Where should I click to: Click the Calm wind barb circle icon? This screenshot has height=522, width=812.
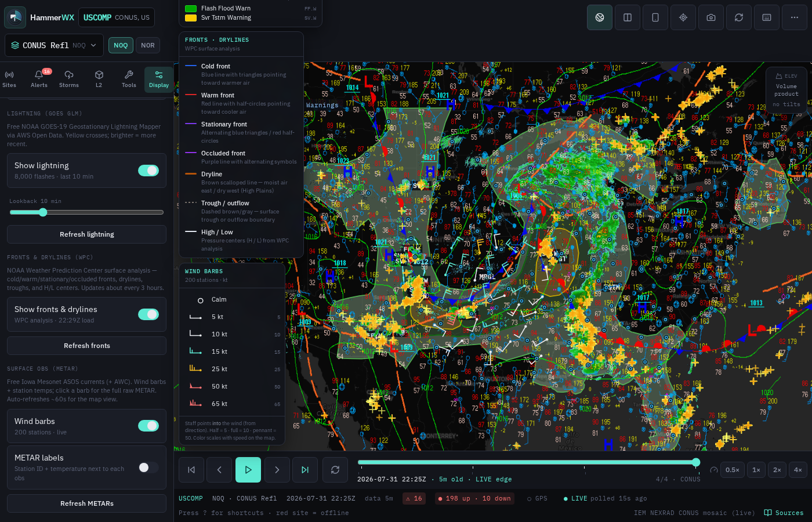tap(200, 300)
